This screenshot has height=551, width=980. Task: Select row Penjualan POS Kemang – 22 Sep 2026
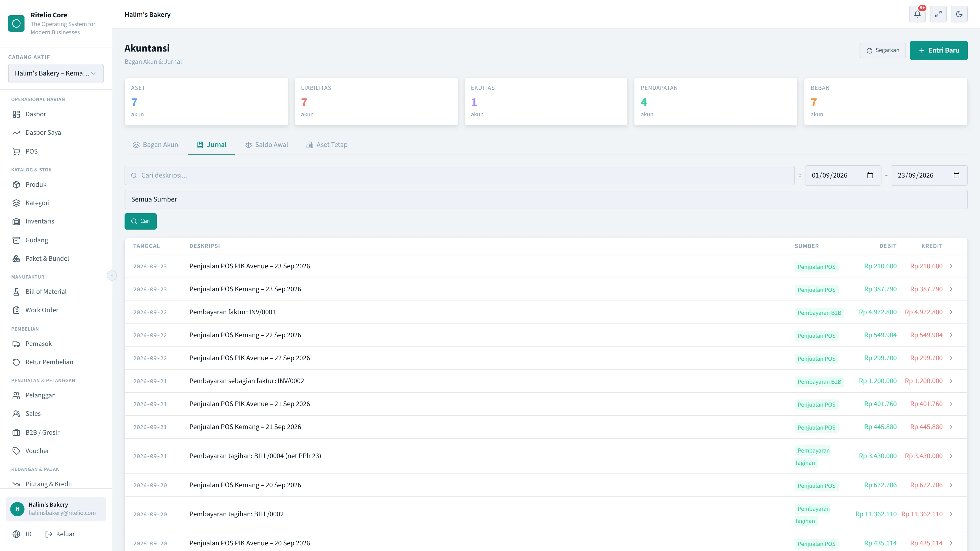pyautogui.click(x=546, y=335)
